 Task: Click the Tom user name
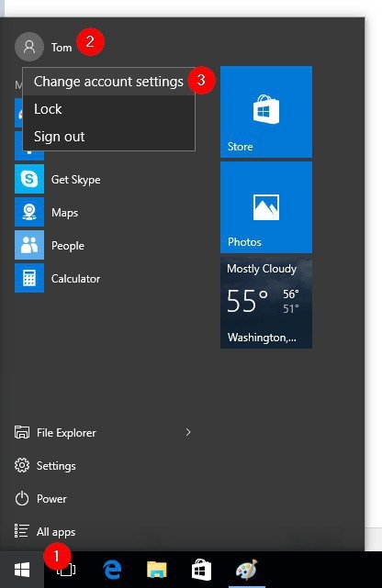(62, 48)
